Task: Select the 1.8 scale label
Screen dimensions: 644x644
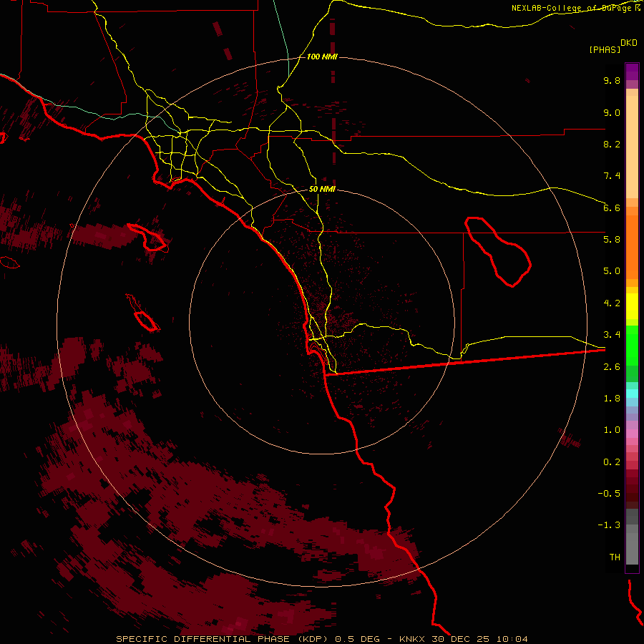Action: click(612, 399)
